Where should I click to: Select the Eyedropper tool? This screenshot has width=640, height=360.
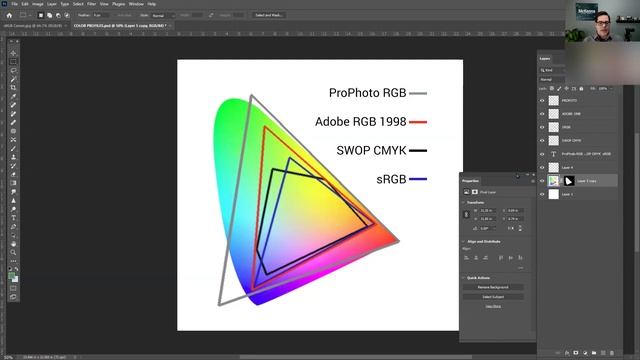tap(13, 97)
